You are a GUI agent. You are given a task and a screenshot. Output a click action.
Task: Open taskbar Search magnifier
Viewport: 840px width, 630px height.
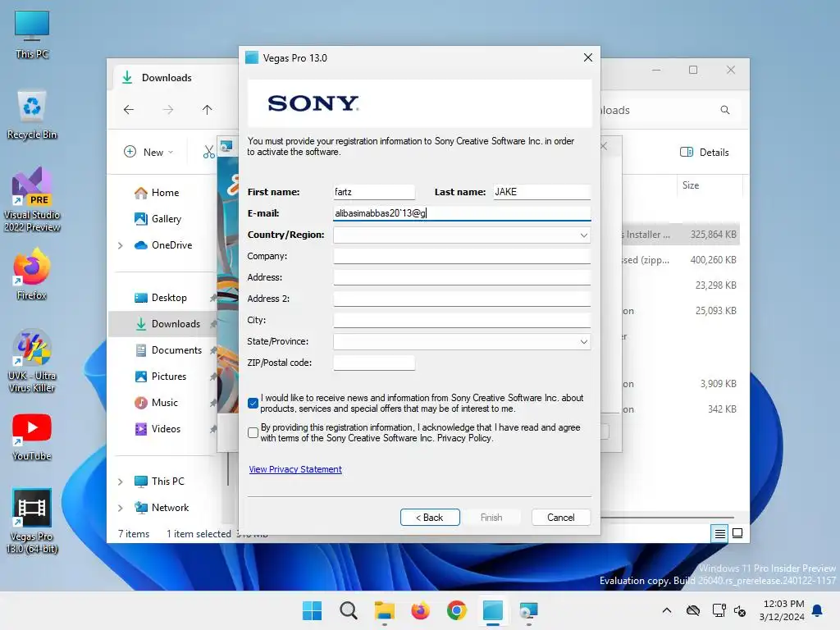[348, 610]
